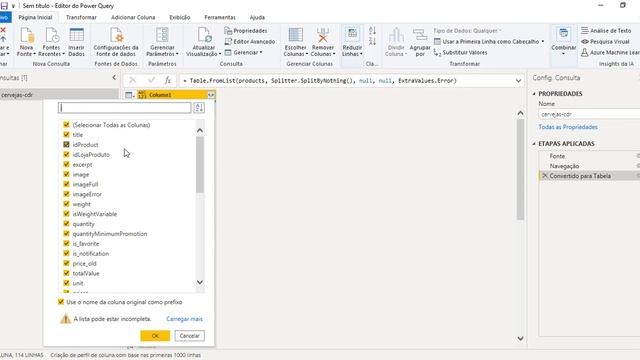Viewport: 640px width, 360px height.
Task: Sort descending with the Z-A icon
Action: [372, 41]
